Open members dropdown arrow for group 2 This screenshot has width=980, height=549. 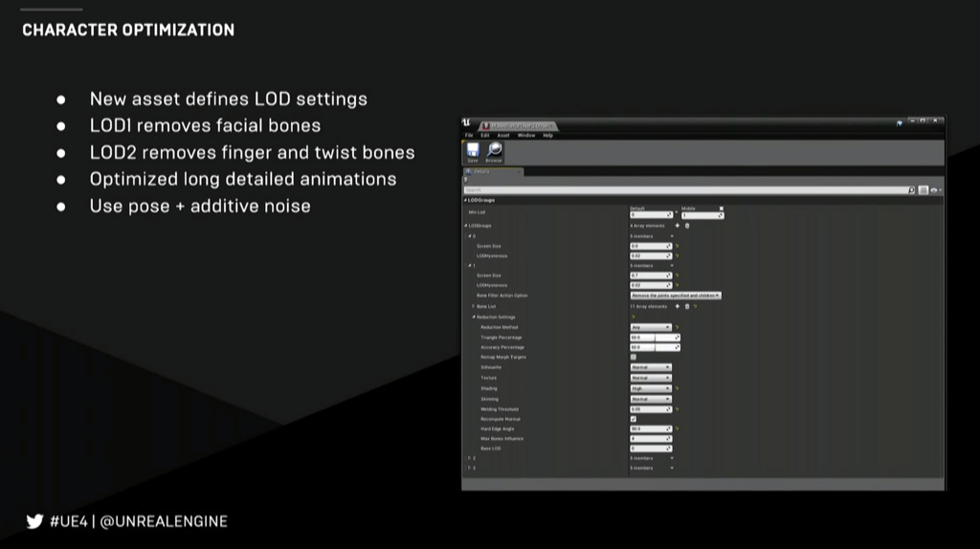click(x=672, y=458)
